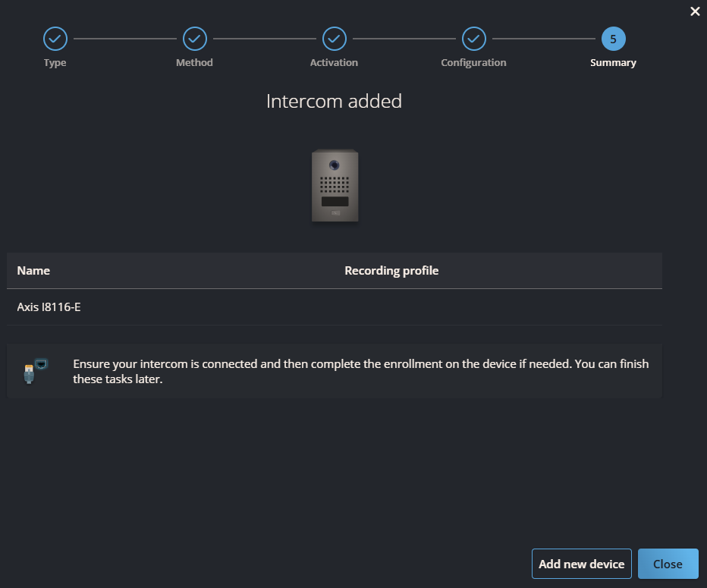Click the enrollment reminder message text

click(360, 371)
